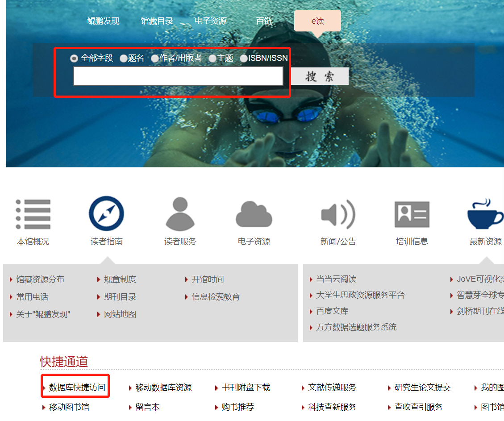Open 新闻/公告 via the speaker icon

[x=338, y=213]
